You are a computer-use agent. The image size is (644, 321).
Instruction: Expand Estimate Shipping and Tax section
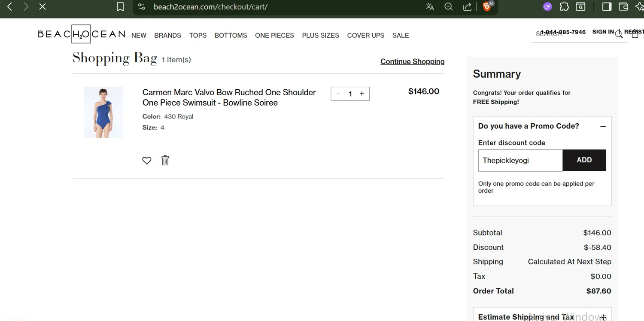click(603, 317)
